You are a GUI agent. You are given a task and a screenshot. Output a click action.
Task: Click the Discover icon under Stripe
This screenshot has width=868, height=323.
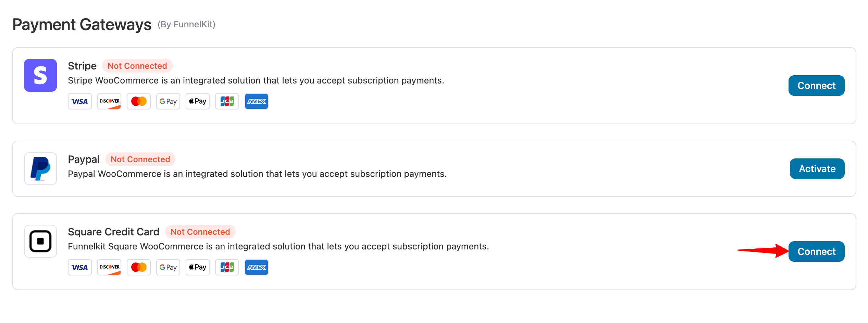pos(109,101)
